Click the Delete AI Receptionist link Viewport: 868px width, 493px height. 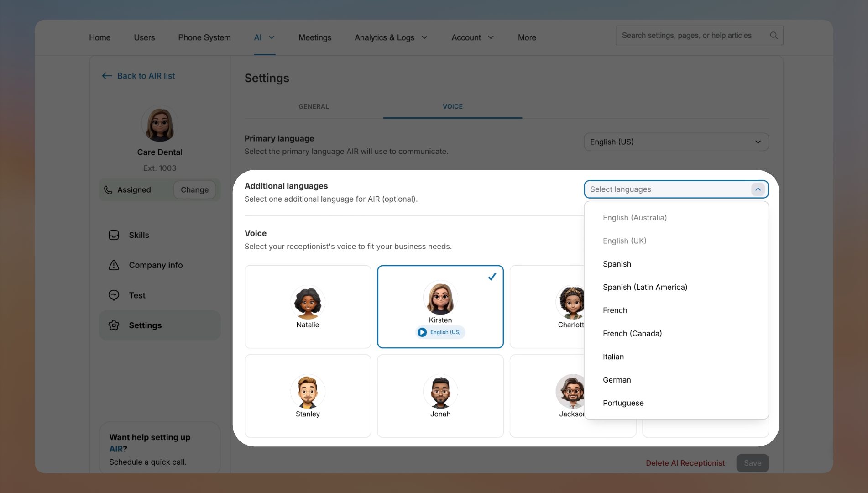point(685,462)
